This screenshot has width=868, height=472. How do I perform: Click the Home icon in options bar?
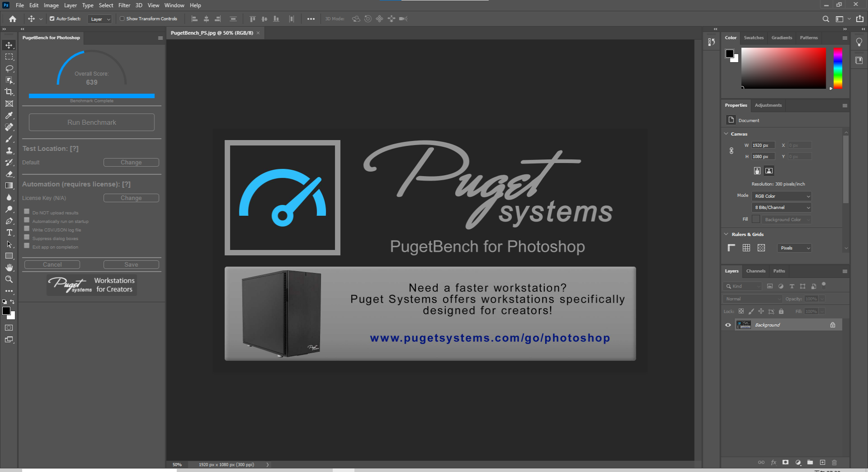point(13,19)
